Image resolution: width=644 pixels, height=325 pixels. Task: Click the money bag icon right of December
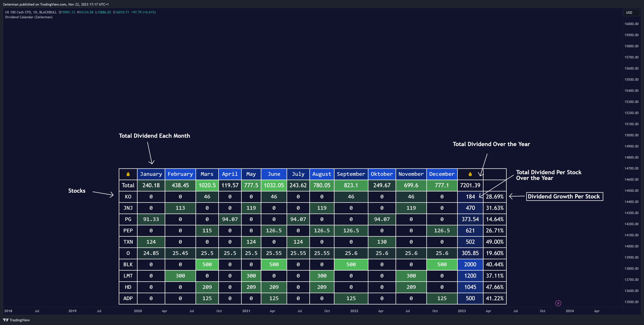coord(470,174)
